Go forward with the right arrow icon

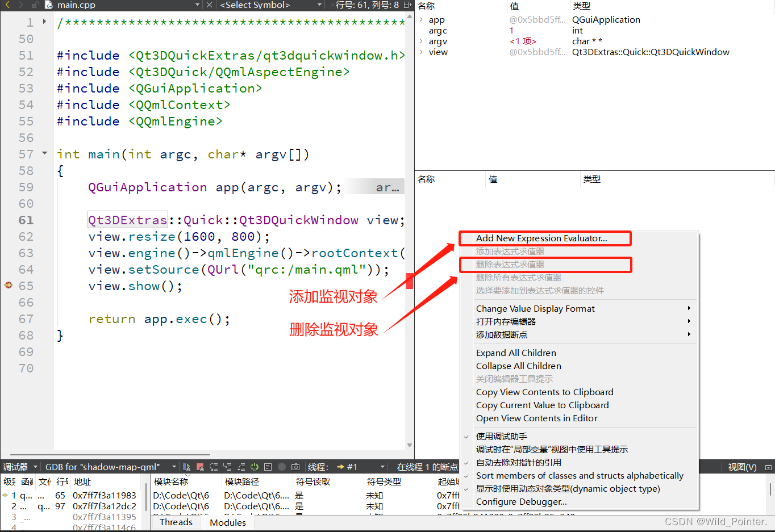coord(20,5)
